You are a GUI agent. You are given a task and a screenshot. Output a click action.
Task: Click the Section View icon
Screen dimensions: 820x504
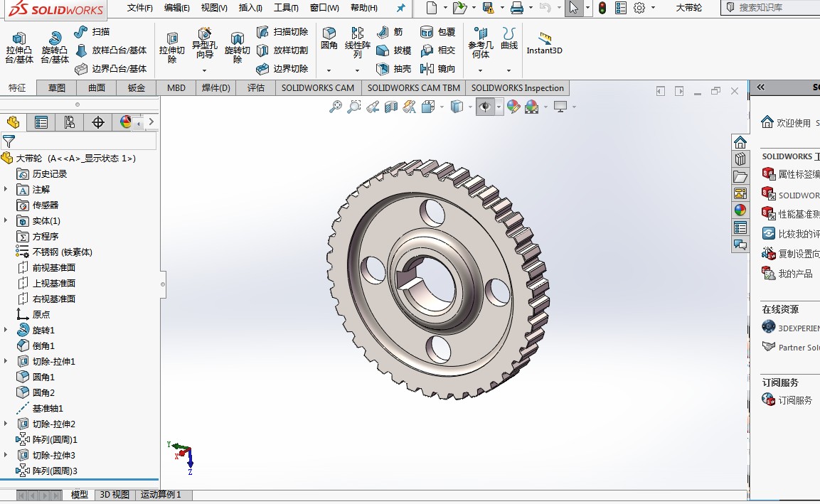click(x=391, y=107)
